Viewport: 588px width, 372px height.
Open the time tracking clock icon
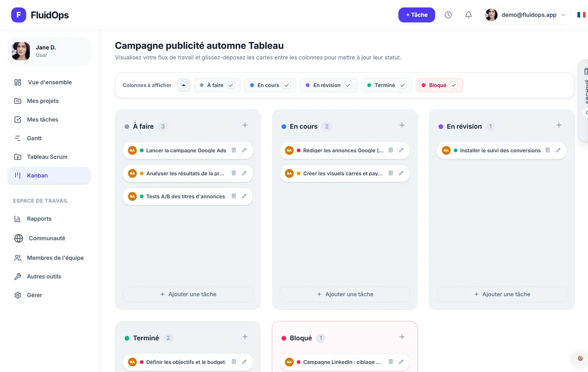(x=448, y=15)
